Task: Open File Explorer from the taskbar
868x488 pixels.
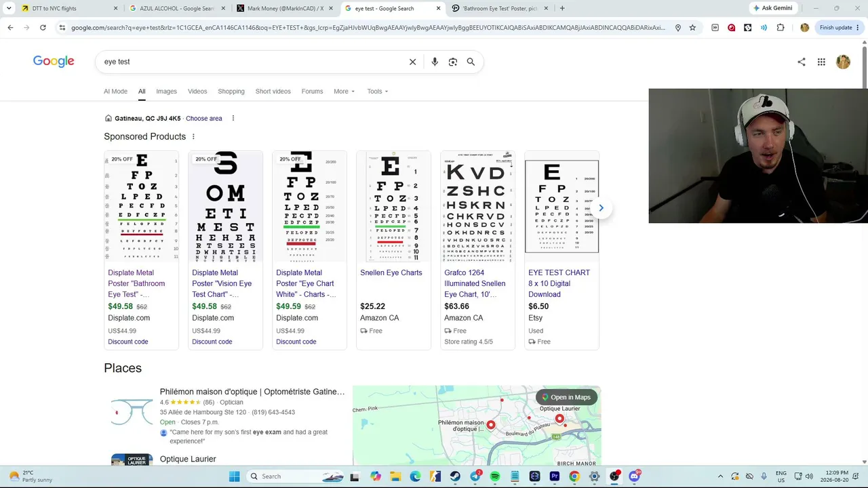Action: click(x=395, y=476)
